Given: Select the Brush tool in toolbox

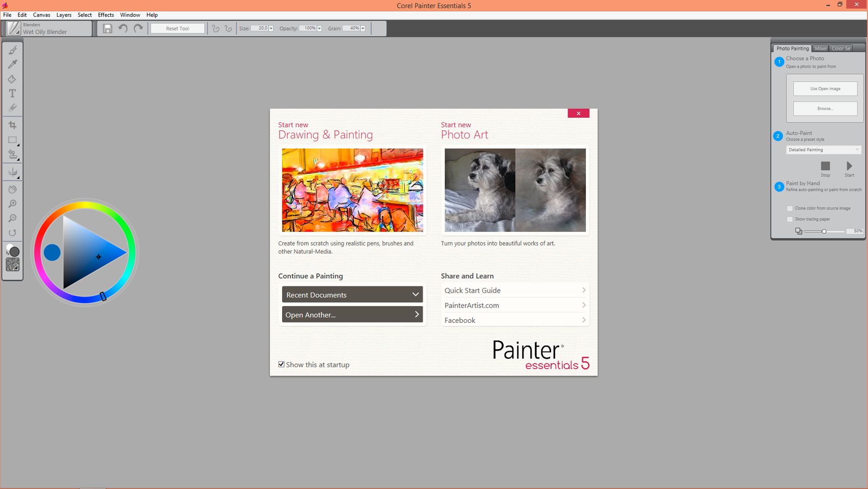Looking at the screenshot, I should coord(13,50).
